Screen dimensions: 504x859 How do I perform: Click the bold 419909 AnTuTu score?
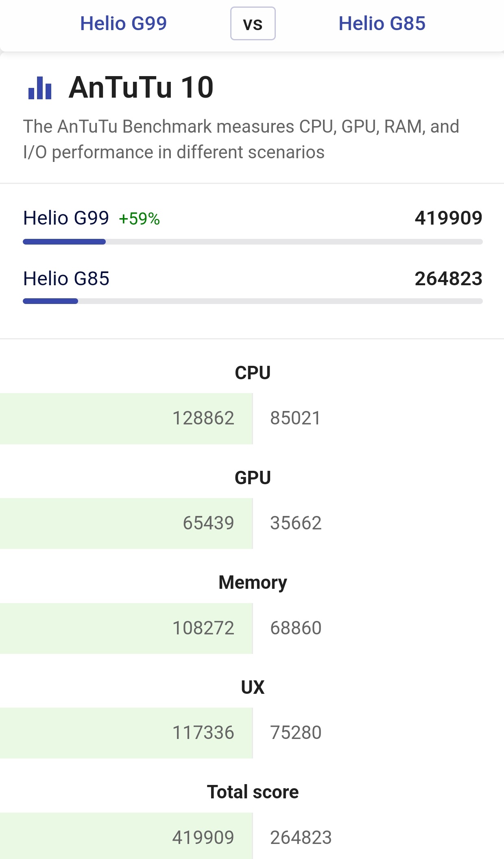tap(448, 218)
